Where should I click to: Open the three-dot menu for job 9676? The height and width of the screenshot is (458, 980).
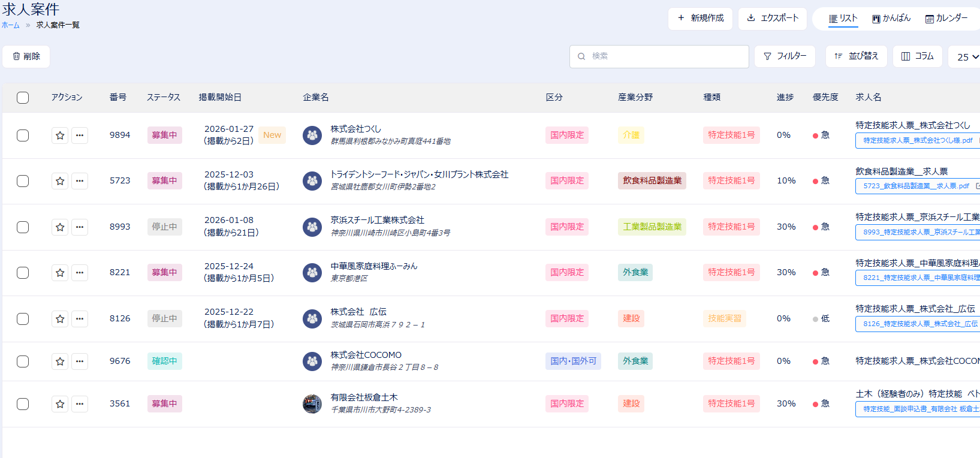(80, 361)
